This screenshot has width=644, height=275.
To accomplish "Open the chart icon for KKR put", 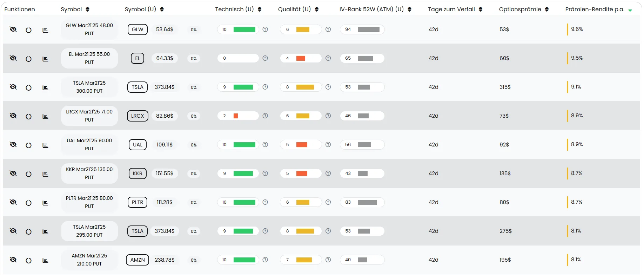I will tap(45, 174).
